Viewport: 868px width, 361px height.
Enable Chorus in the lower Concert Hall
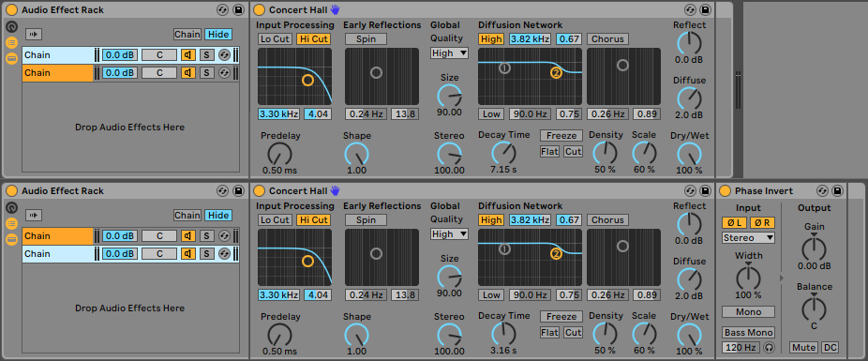[x=607, y=219]
